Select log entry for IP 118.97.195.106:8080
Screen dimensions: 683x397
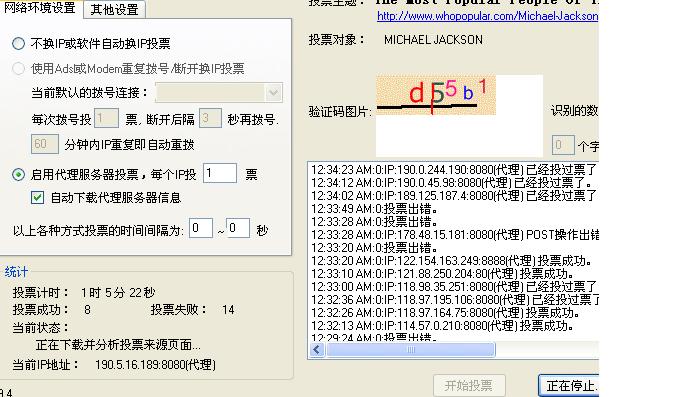tap(454, 300)
